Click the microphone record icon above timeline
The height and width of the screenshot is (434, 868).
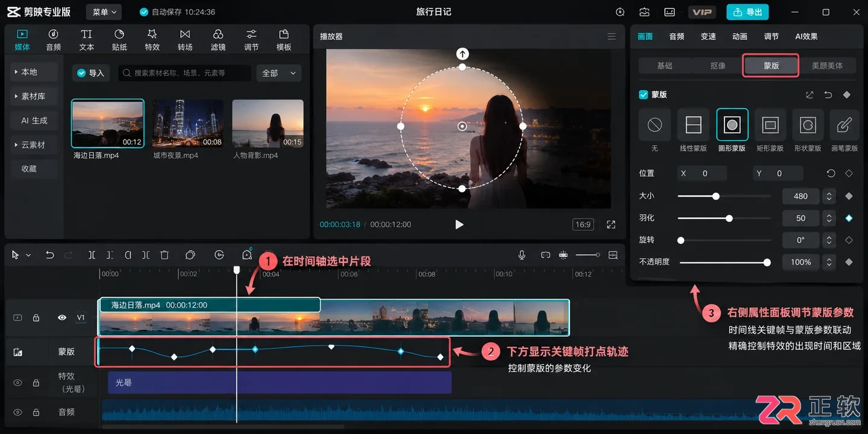click(x=522, y=255)
